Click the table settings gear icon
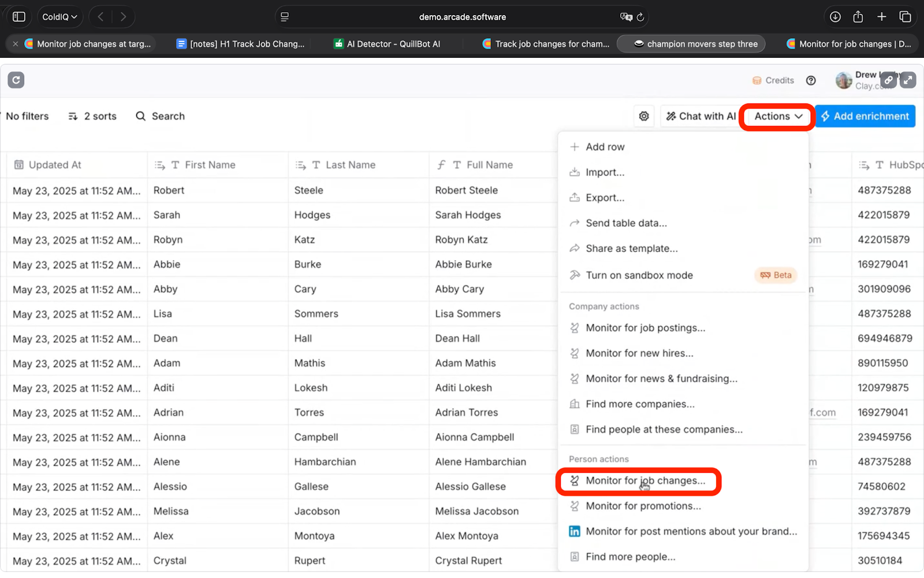Viewport: 924px width, 578px height. pos(644,116)
